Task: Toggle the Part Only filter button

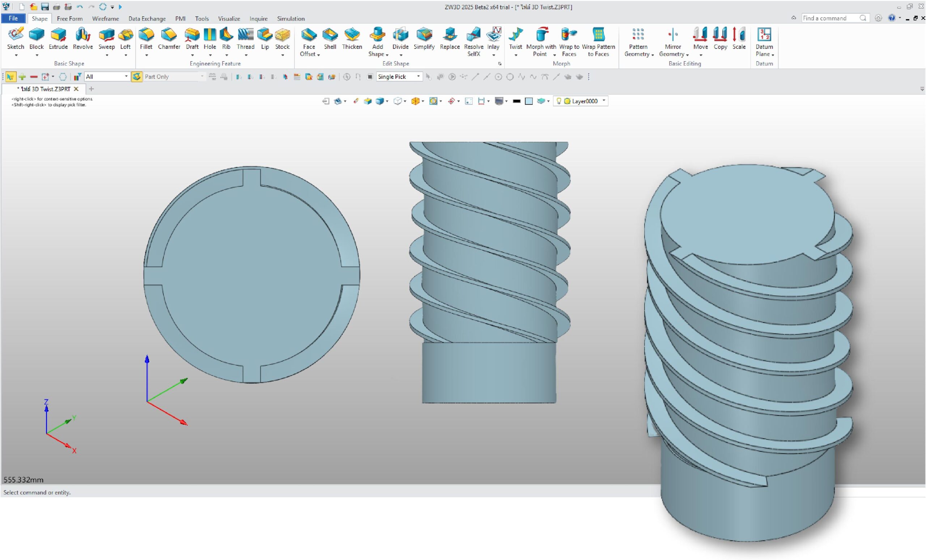Action: [137, 77]
